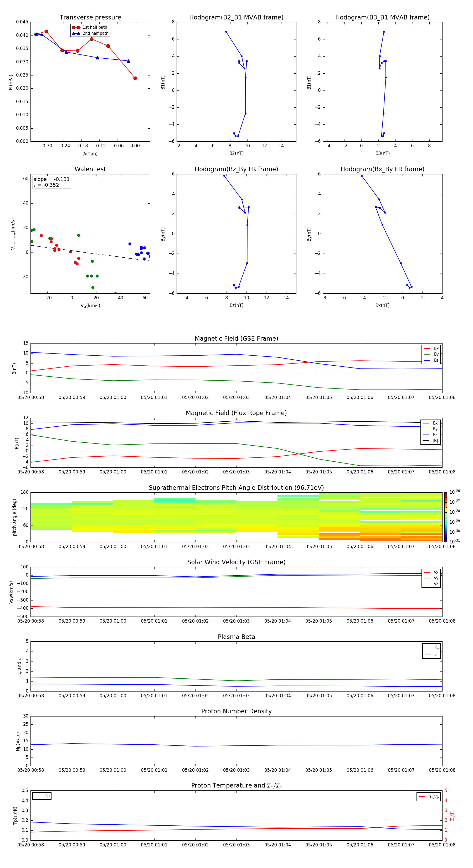The image size is (473, 868).
Task: Click the βp legend entry in Plasma Beta
Action: [x=431, y=647]
